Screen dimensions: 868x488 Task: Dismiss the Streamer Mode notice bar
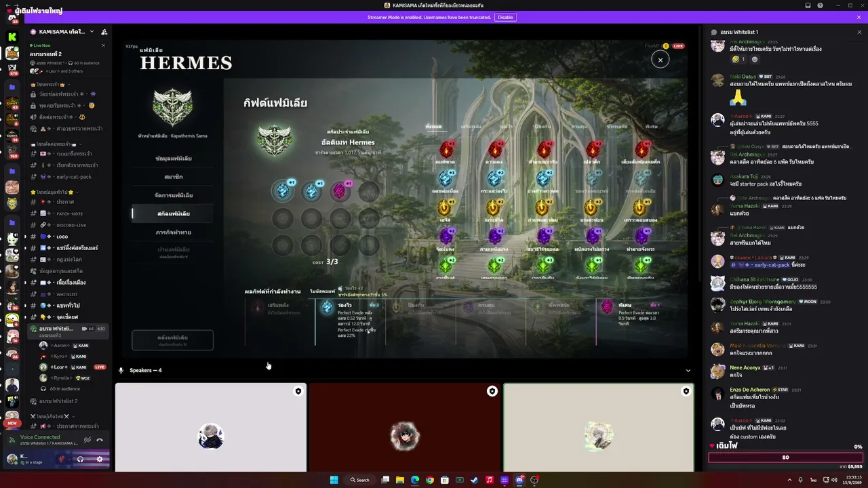(859, 17)
